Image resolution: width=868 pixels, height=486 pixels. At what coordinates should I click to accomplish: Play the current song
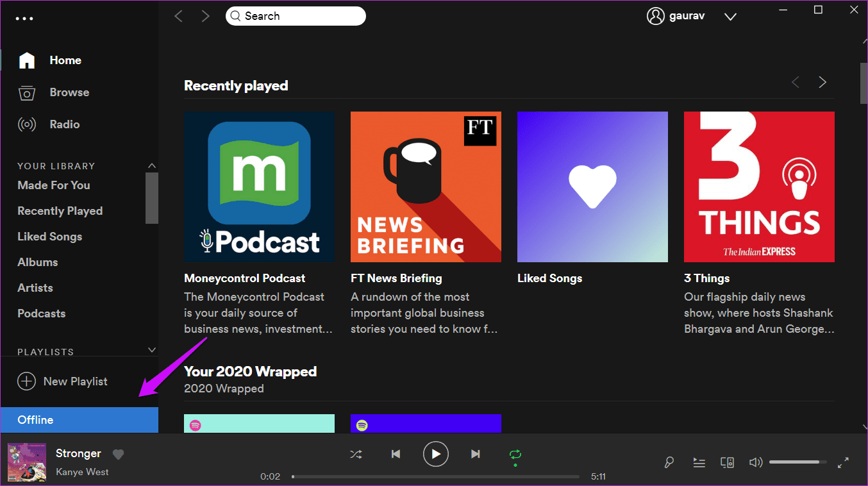(x=436, y=454)
